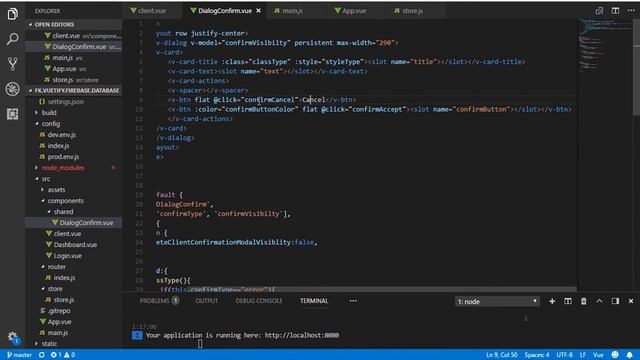Collapse the Open Editors section
Viewport: 640px width, 360px height.
[73, 24]
